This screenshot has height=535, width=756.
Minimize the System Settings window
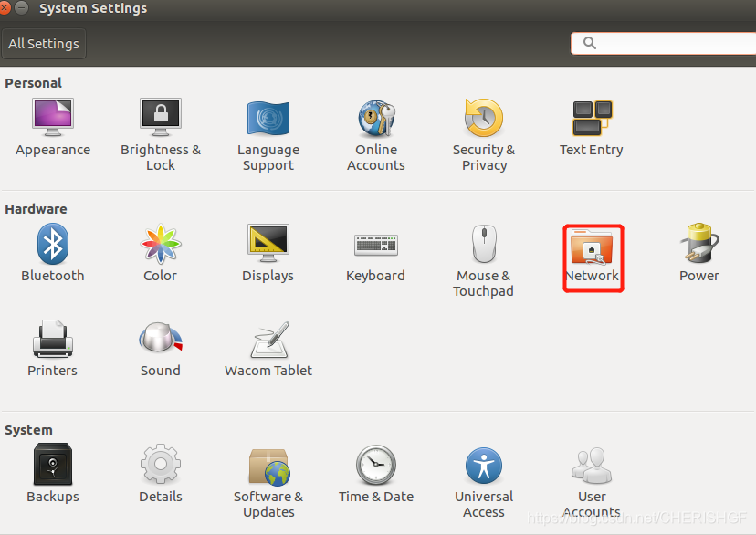pyautogui.click(x=21, y=7)
